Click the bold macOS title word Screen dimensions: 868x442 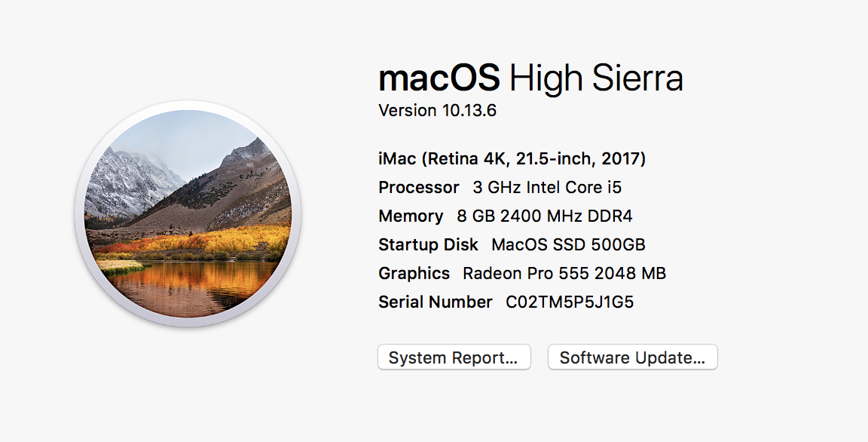point(439,78)
